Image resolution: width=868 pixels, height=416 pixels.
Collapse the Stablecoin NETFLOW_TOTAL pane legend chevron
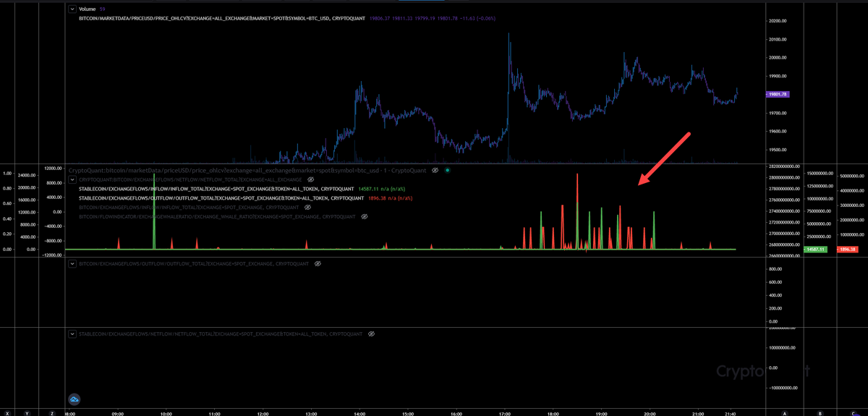point(72,334)
